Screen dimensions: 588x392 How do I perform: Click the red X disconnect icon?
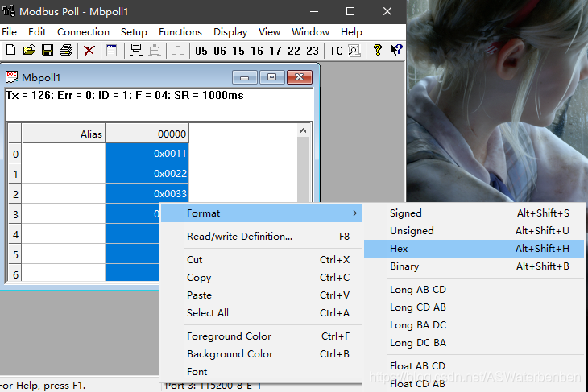(x=89, y=50)
